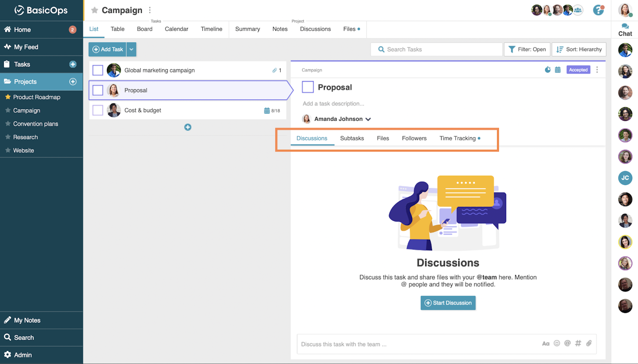This screenshot has height=364, width=638.
Task: Open the timer icon in task header
Action: [x=548, y=70]
